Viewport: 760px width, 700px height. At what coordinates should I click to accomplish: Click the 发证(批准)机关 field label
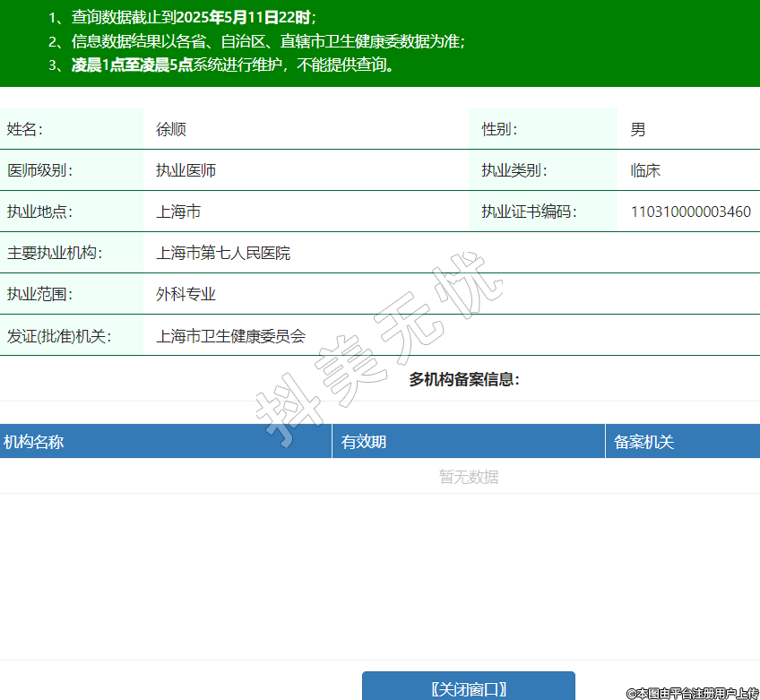pyautogui.click(x=58, y=336)
